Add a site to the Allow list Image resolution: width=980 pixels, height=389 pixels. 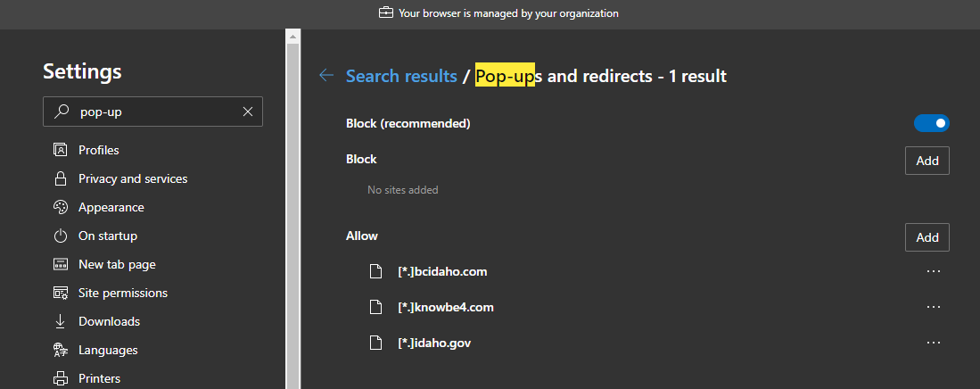click(927, 237)
